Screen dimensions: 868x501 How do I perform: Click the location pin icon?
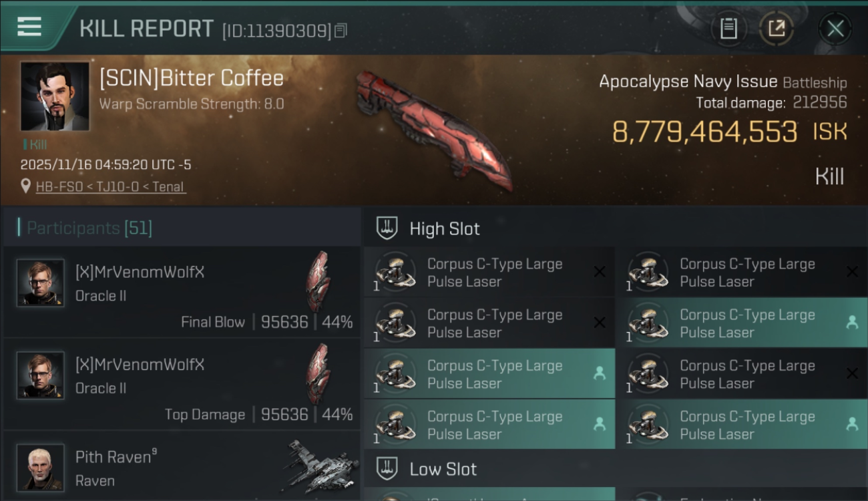tap(25, 186)
